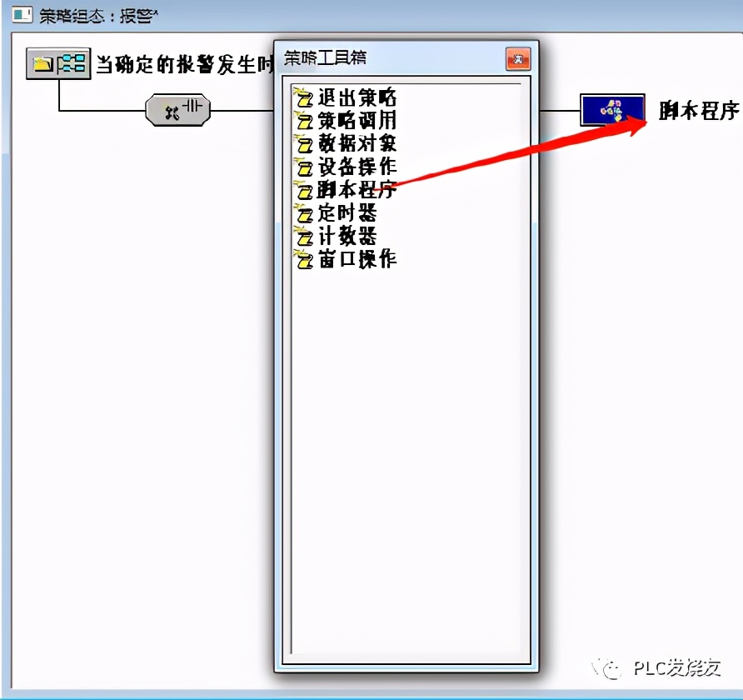
Task: Open the blue 脚本程序 strategy block icon
Action: 611,109
